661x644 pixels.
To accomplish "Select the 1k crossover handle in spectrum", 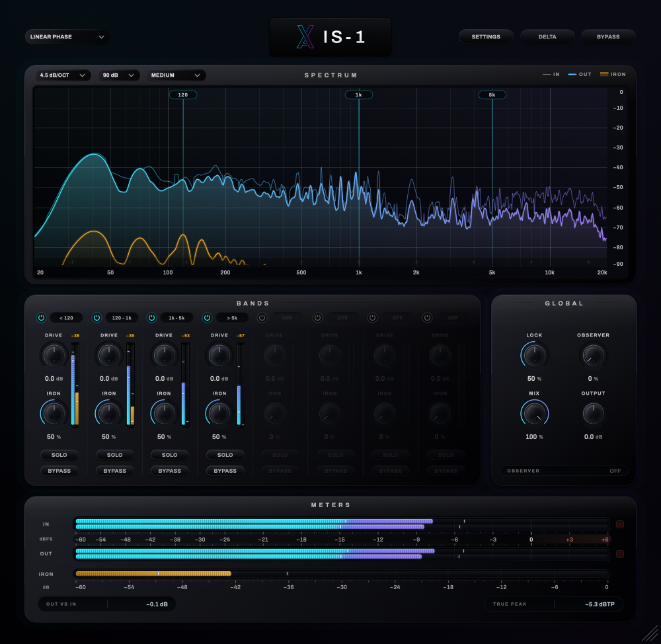I will (359, 95).
